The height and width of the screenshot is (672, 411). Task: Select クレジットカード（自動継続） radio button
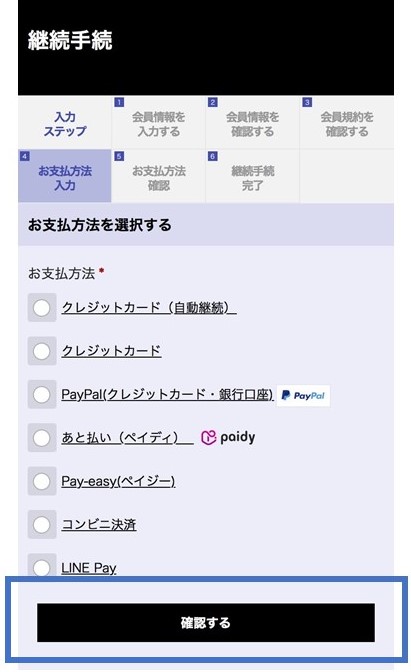(42, 307)
